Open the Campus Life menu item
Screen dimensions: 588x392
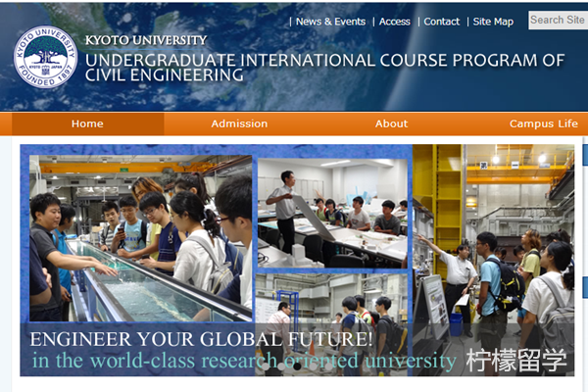(x=543, y=123)
